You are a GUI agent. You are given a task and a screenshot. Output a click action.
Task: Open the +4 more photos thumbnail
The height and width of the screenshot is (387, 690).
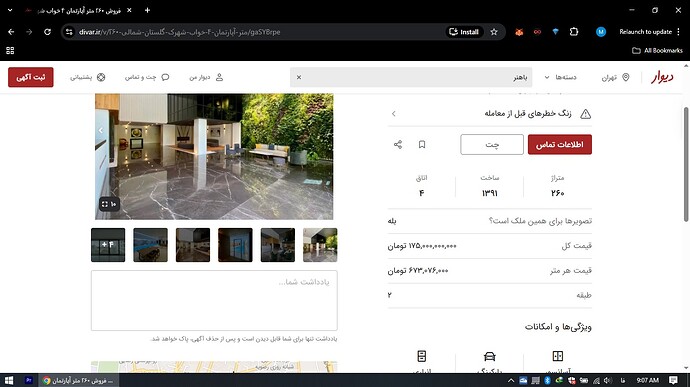tap(108, 245)
